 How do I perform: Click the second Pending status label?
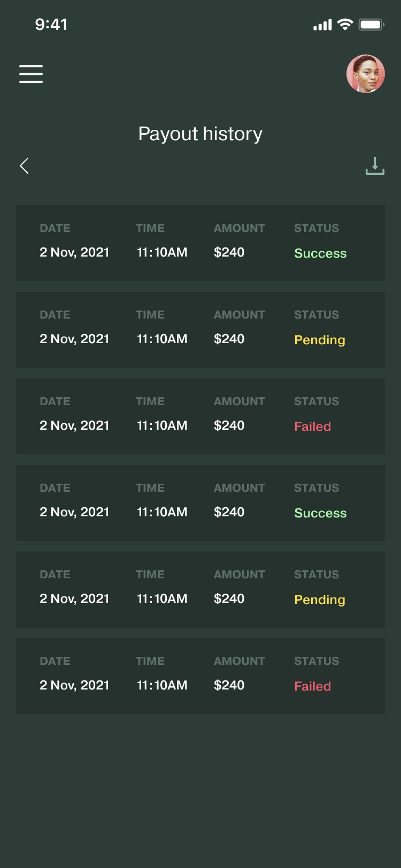pos(320,600)
